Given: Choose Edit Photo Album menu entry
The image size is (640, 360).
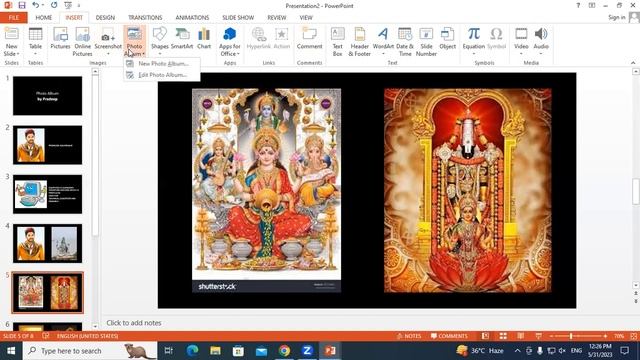Looking at the screenshot, I should (162, 75).
